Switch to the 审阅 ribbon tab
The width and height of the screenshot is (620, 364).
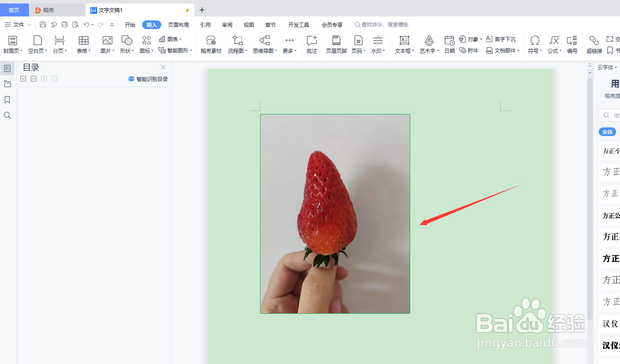[x=227, y=25]
